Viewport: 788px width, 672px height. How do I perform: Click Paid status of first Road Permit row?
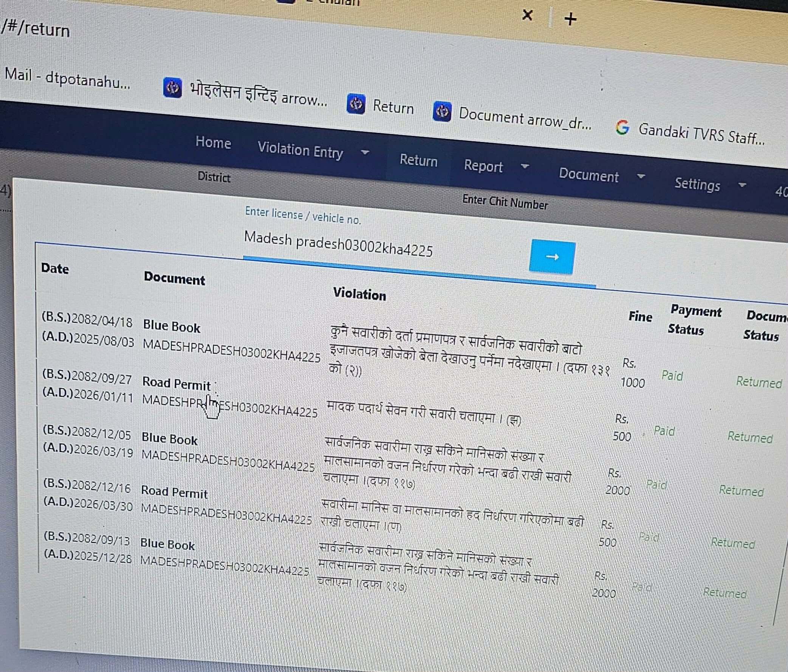click(x=664, y=431)
